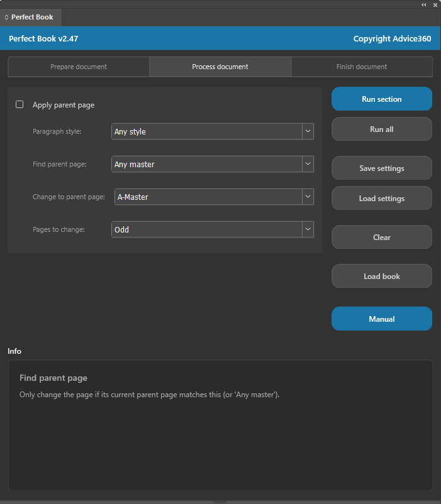This screenshot has width=441, height=504.
Task: Click the Change to parent page label
Action: tap(69, 197)
